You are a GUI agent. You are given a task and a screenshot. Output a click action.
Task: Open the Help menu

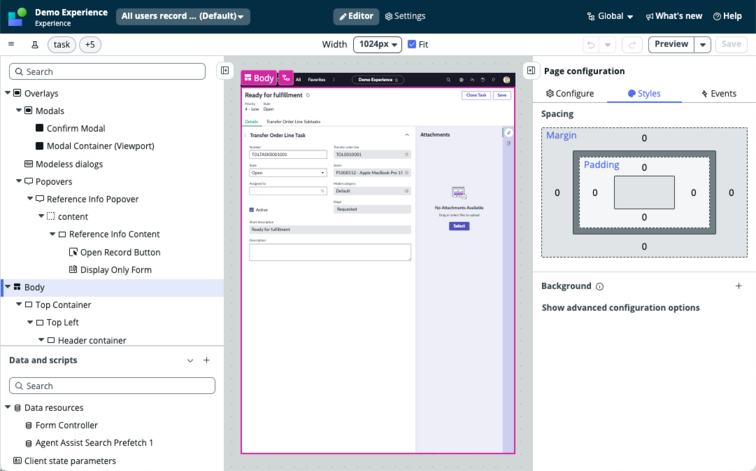click(x=727, y=16)
